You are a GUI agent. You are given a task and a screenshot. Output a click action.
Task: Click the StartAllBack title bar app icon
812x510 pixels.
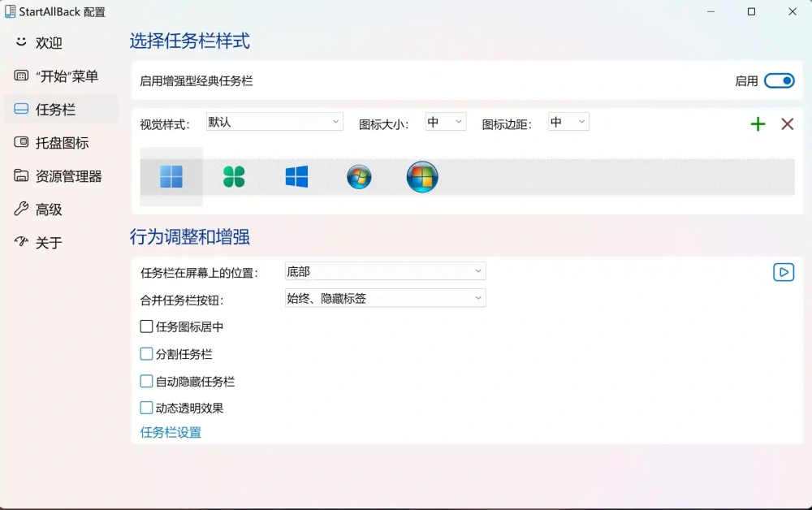pyautogui.click(x=10, y=11)
